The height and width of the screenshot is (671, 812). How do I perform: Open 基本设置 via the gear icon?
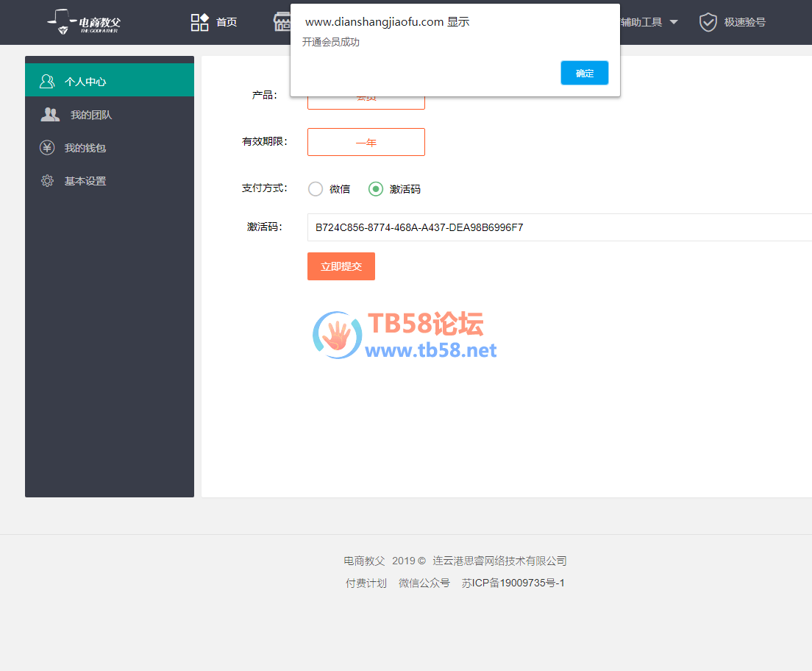(x=47, y=181)
